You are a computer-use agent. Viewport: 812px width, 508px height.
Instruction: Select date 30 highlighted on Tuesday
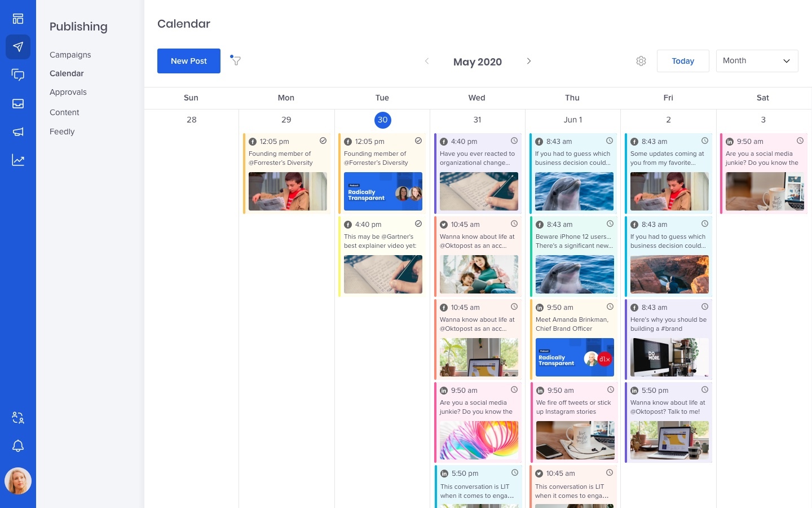coord(383,120)
